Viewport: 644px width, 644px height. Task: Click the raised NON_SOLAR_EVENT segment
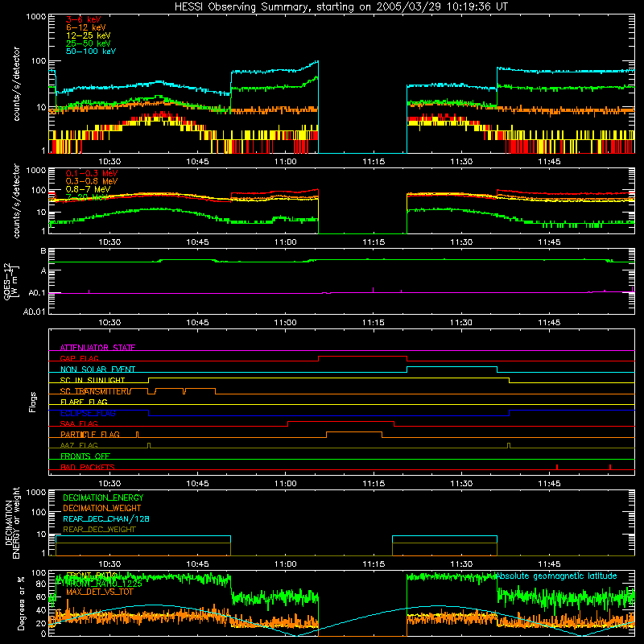coord(452,367)
